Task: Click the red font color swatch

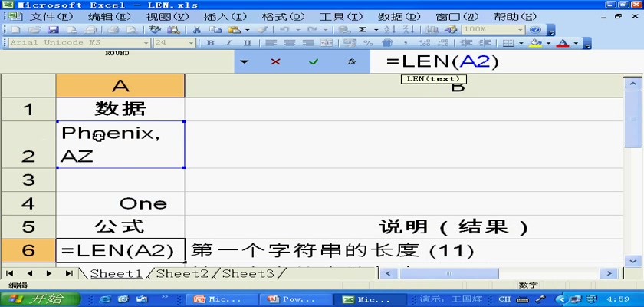Action: (x=563, y=43)
